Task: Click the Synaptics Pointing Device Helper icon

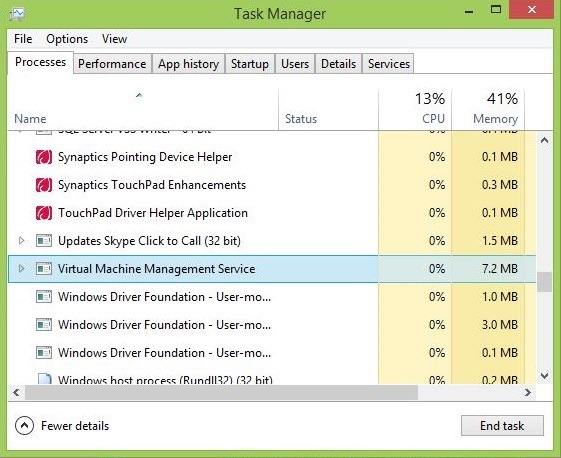Action: [x=44, y=157]
